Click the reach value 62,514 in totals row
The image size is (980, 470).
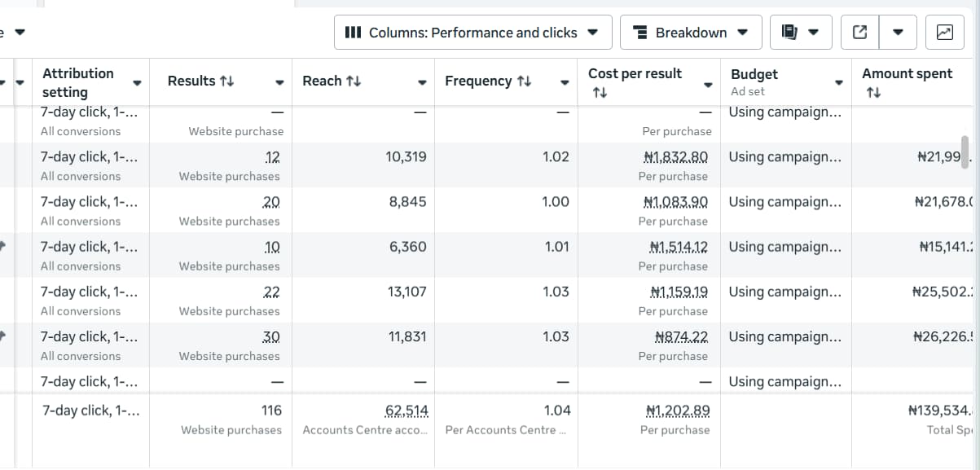407,410
